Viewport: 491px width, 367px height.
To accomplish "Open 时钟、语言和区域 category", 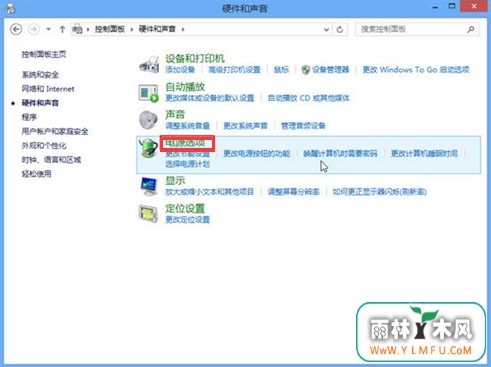I will pos(51,160).
